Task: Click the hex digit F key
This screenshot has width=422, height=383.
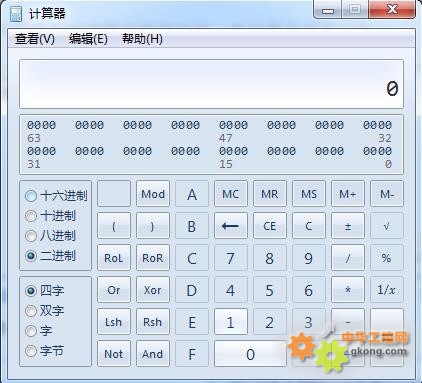Action: tap(192, 354)
